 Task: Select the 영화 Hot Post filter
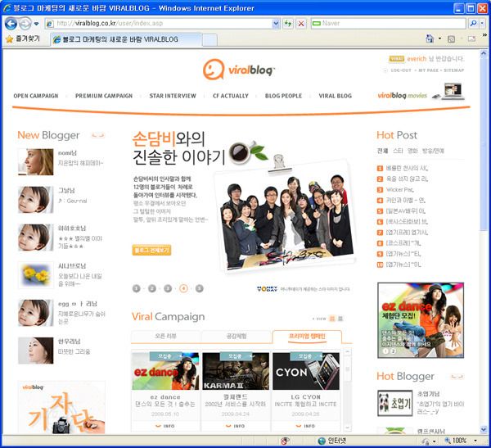[x=412, y=151]
